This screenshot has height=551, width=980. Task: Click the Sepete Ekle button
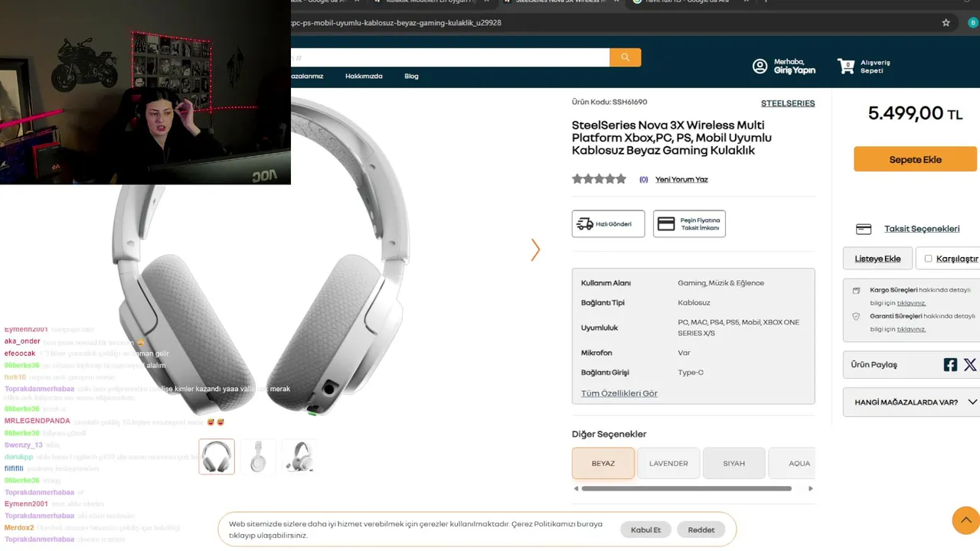tap(915, 159)
